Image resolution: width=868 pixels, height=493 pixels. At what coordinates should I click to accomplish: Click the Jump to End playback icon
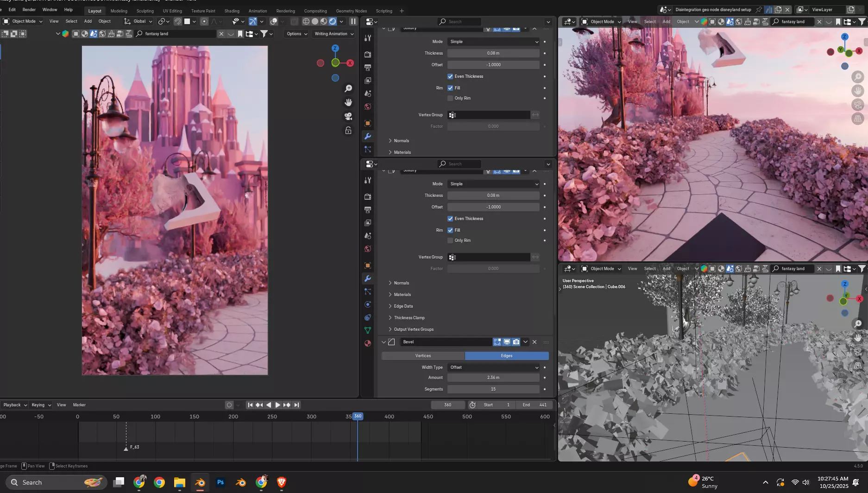(x=297, y=405)
